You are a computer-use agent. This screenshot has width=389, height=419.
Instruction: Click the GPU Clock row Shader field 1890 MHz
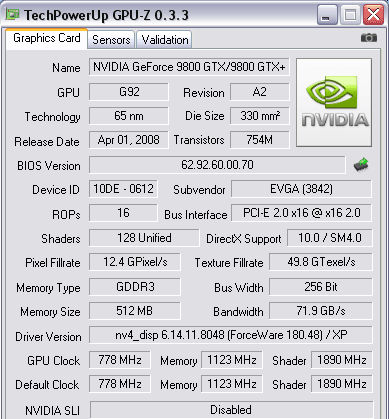[342, 360]
